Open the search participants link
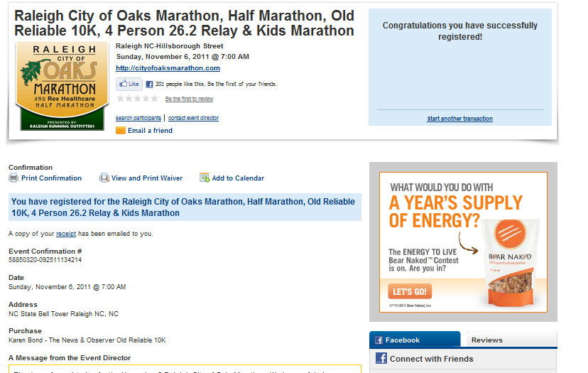588x373 pixels. 138,118
